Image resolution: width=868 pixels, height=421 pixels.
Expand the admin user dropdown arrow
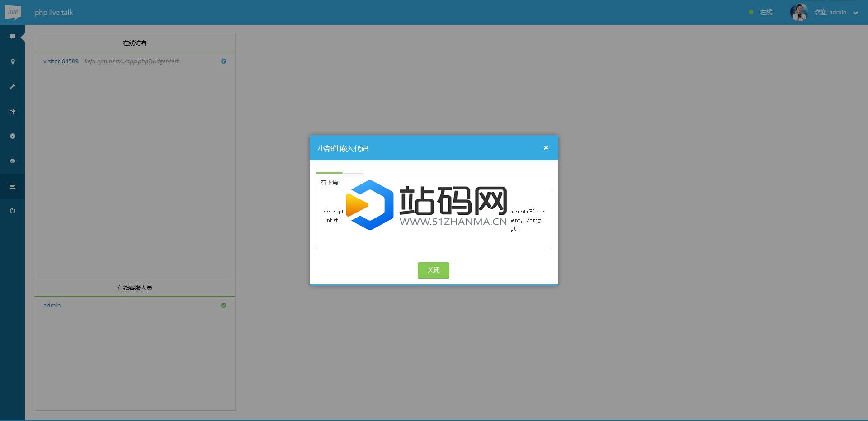coord(855,13)
